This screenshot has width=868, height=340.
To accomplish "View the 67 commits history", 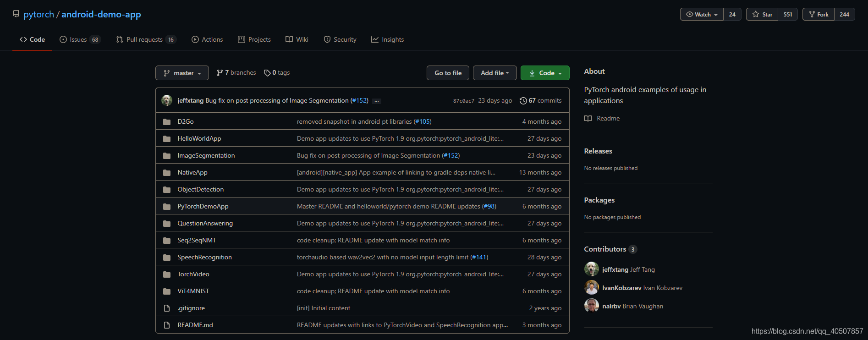I will click(x=540, y=100).
